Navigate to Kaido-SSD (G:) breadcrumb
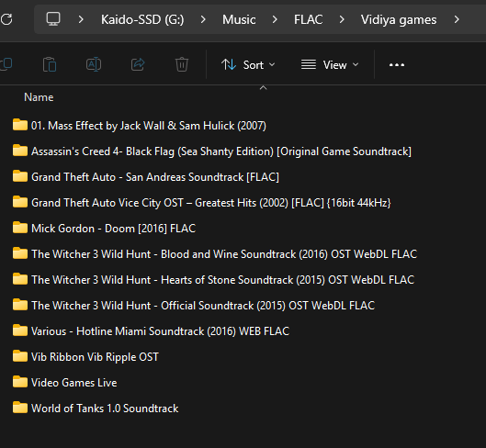Viewport: 486px width, 448px height. pyautogui.click(x=142, y=20)
